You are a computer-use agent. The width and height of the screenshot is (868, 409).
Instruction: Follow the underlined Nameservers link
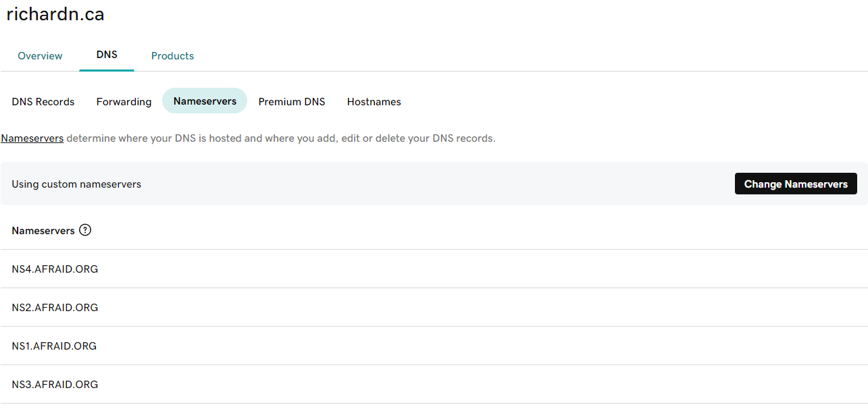tap(32, 138)
